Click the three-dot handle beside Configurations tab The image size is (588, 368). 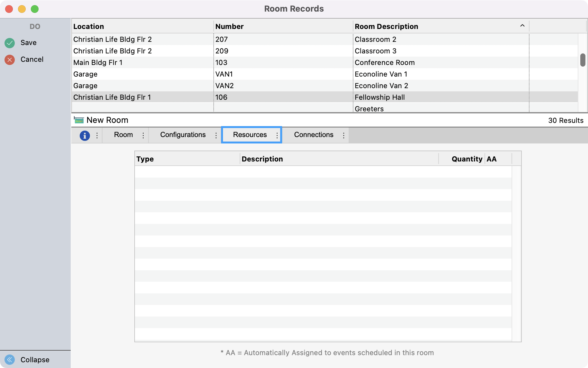[216, 135]
